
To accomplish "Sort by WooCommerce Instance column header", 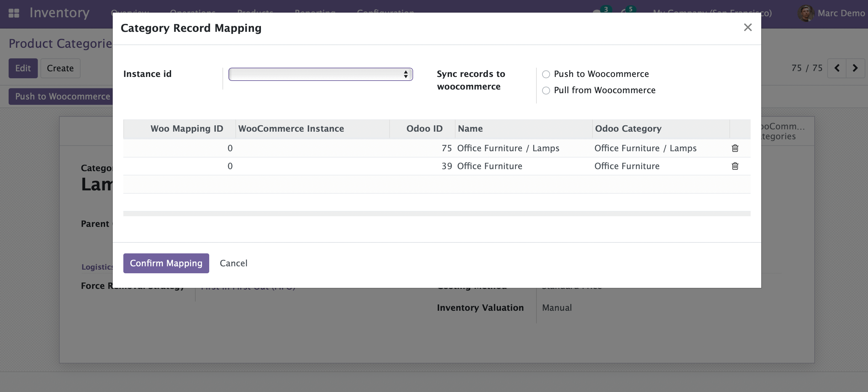I will (291, 129).
